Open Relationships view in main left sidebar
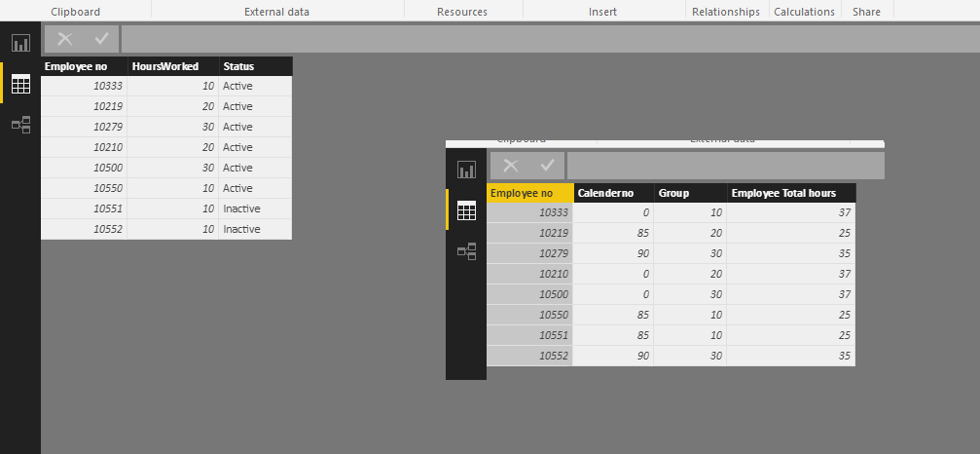980x454 pixels. point(20,125)
